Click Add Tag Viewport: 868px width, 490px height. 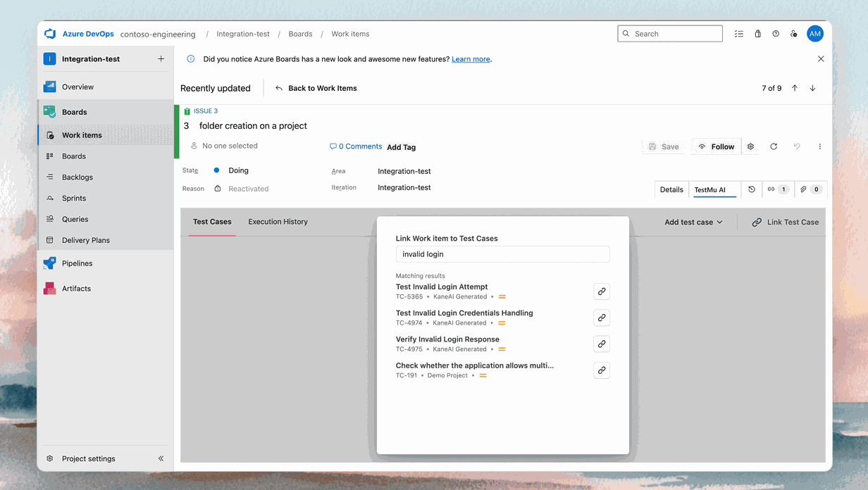pos(402,147)
